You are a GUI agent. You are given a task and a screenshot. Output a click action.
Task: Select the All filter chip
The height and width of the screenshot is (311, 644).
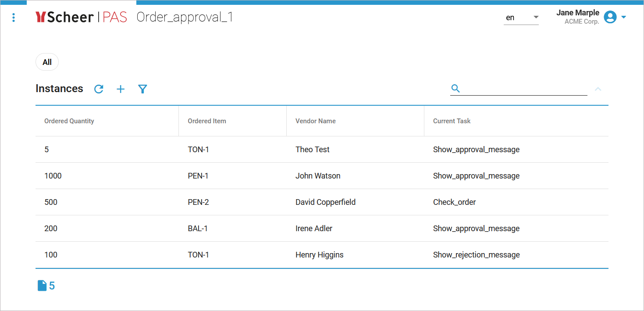coord(47,62)
